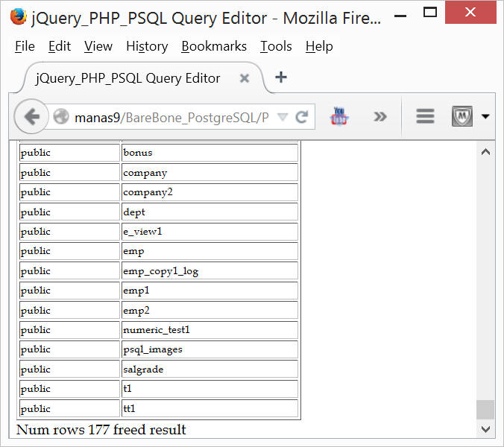Open the URL history dropdown arrow
Screen dimensions: 504x447
coord(283,117)
